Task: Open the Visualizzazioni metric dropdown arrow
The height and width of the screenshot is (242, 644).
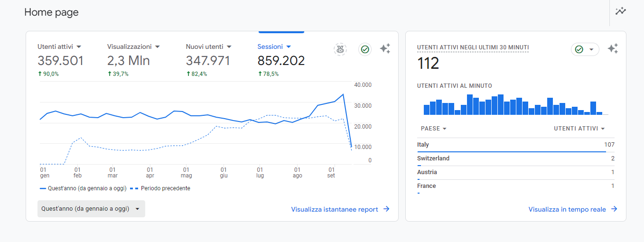Action: (x=158, y=47)
